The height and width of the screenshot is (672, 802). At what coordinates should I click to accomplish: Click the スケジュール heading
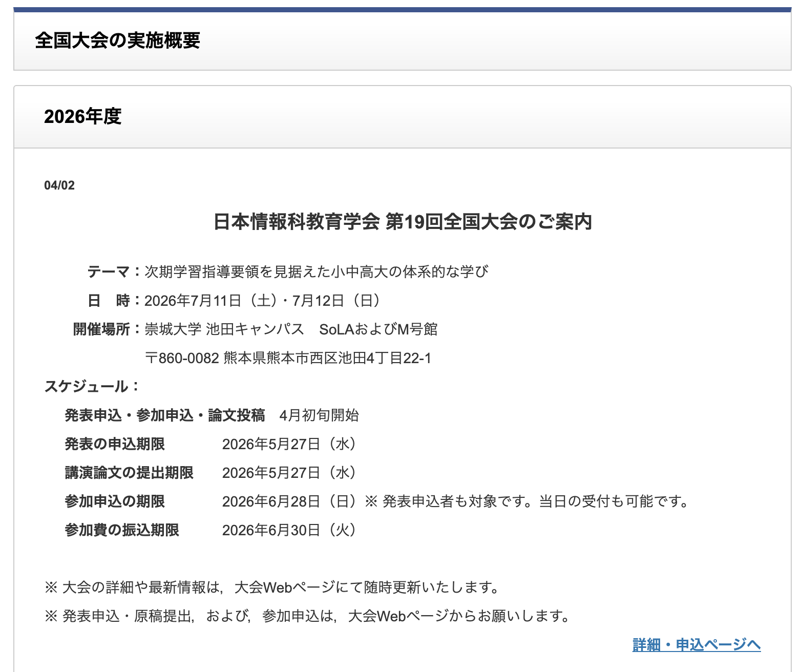coord(92,387)
